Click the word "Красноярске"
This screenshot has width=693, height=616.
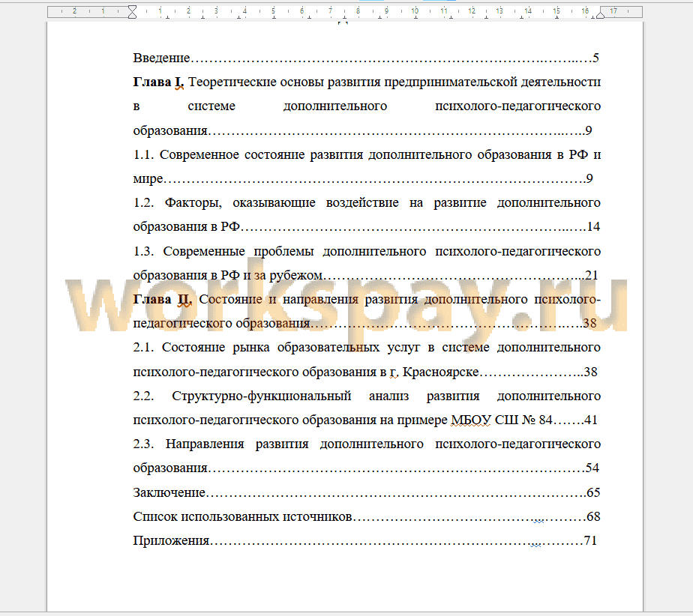point(441,372)
